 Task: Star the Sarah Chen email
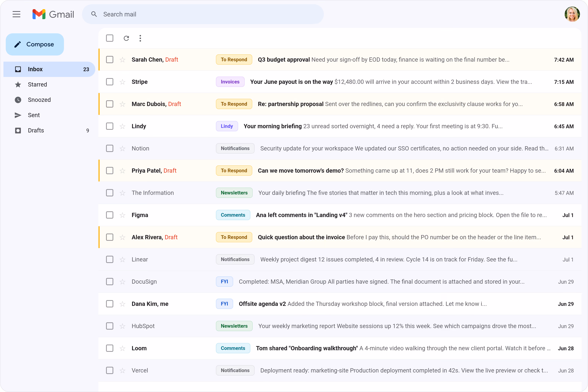[122, 60]
